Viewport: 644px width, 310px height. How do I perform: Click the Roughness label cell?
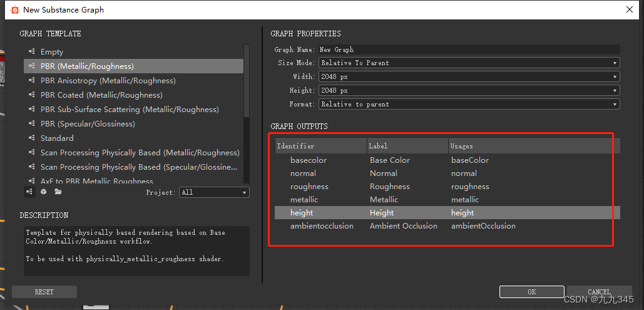(390, 186)
